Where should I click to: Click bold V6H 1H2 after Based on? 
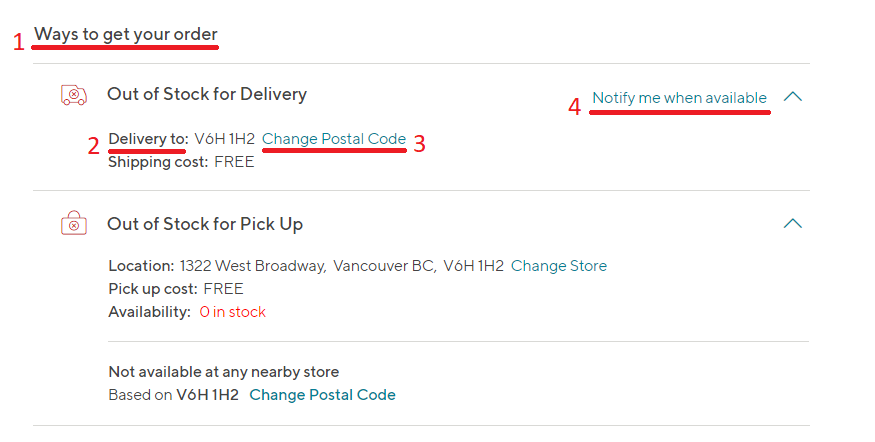point(207,395)
